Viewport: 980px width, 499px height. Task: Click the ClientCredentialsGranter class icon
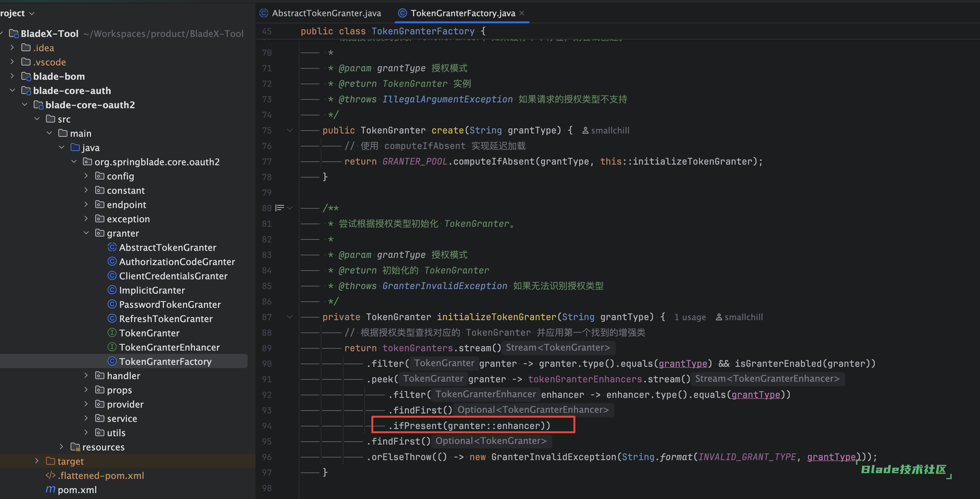(112, 276)
